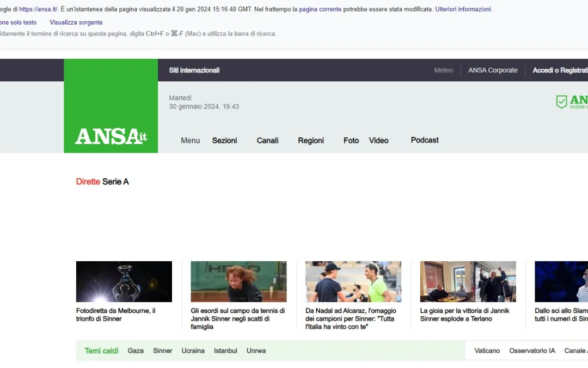Screen dimensions: 588x368
Task: Select the Gaza hot topic tag
Action: coord(136,351)
